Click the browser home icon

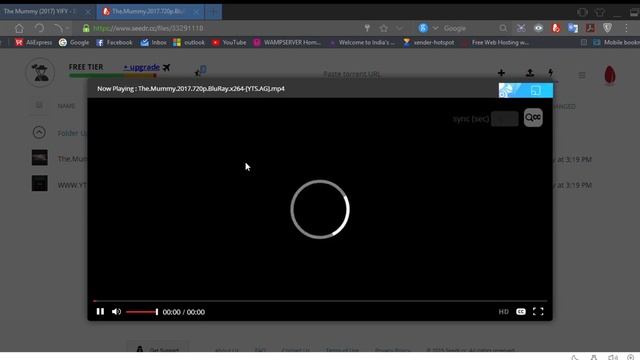click(x=19, y=28)
